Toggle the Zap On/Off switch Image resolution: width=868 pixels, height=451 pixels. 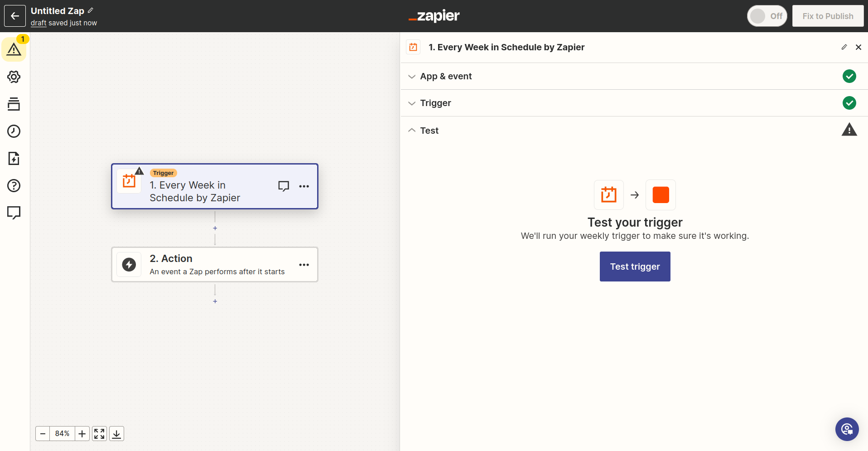coord(767,16)
